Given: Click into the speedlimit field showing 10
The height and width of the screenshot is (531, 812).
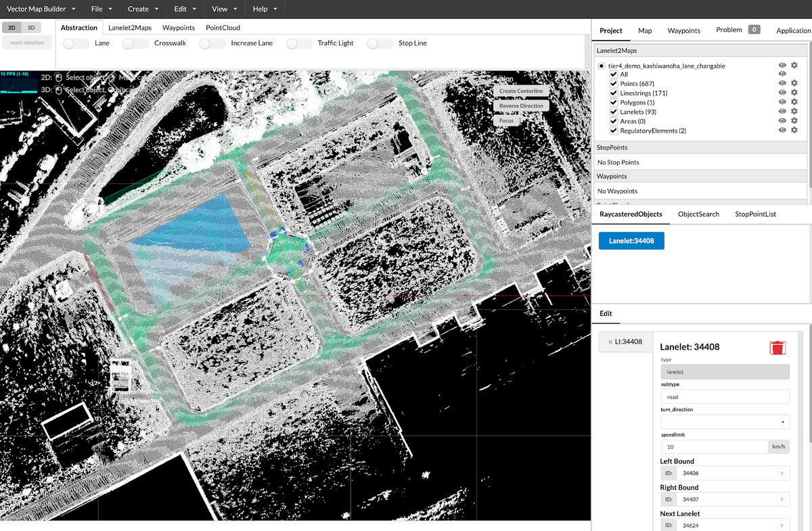Looking at the screenshot, I should pyautogui.click(x=714, y=446).
